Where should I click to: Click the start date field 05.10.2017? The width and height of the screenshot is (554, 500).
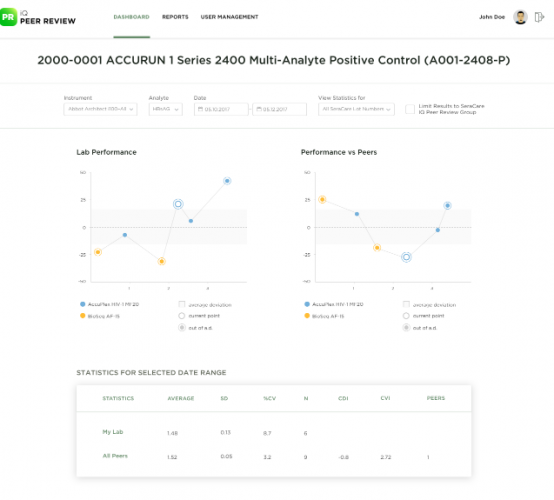pos(221,109)
